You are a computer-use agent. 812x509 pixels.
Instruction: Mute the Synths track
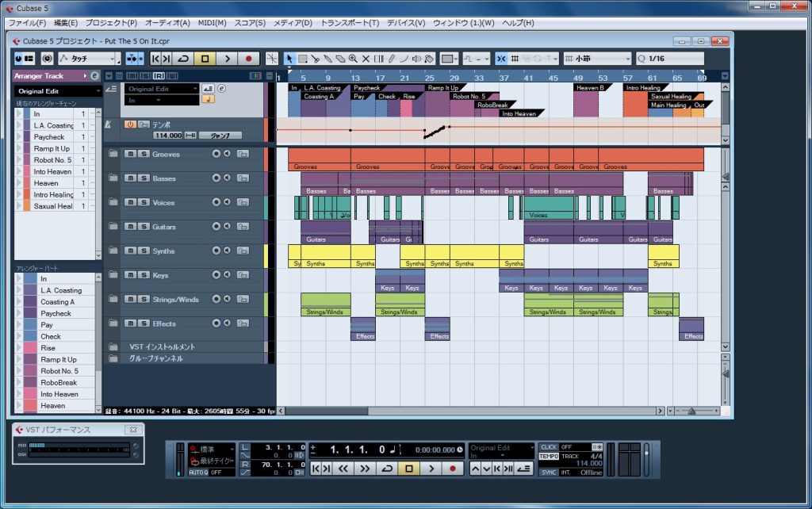131,251
